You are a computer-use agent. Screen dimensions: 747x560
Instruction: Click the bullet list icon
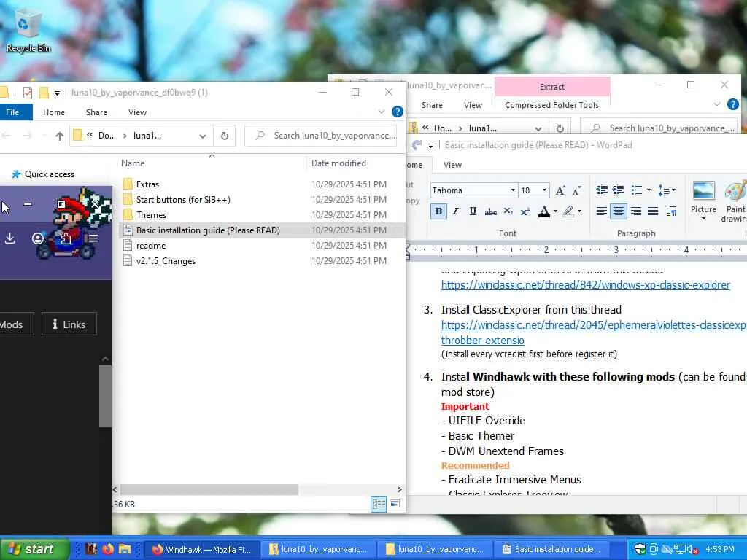[x=636, y=190]
